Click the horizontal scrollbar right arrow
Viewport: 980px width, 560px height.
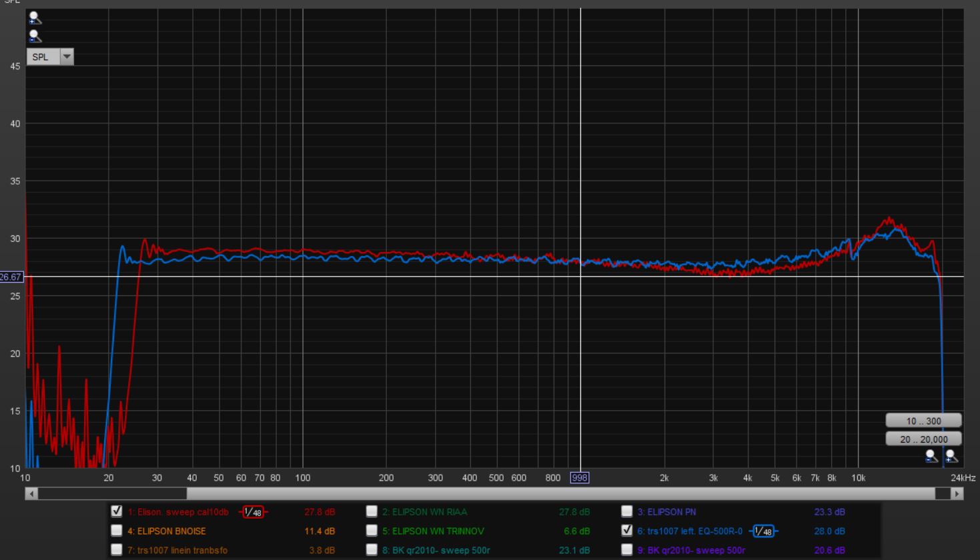[957, 494]
